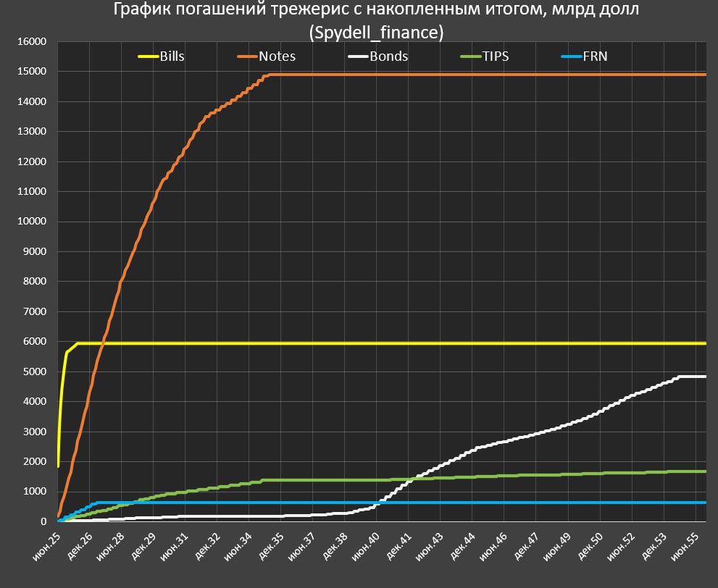718x588 pixels.
Task: Click the 15000 y-axis label
Action: pos(32,72)
